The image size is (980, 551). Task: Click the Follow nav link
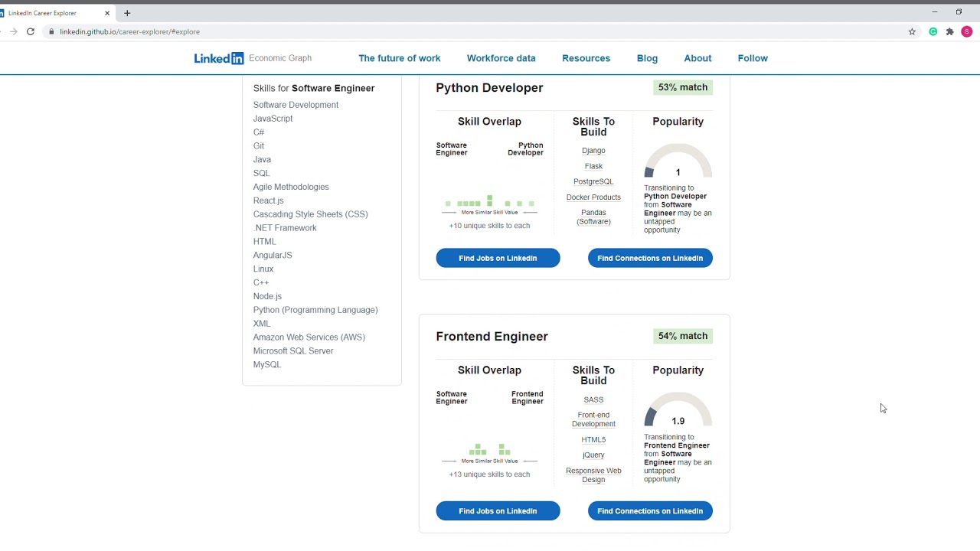tap(753, 58)
